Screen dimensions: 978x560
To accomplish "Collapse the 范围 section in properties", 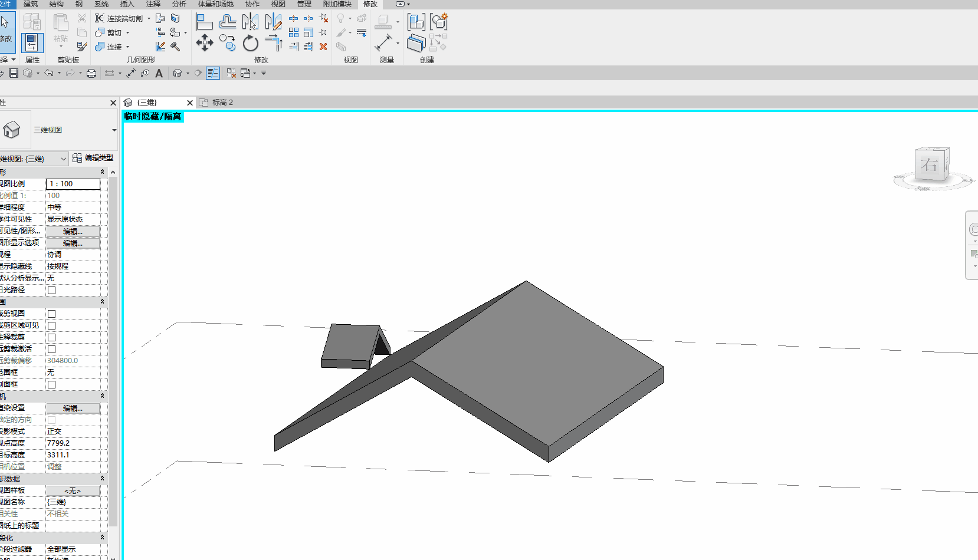I will tap(102, 302).
